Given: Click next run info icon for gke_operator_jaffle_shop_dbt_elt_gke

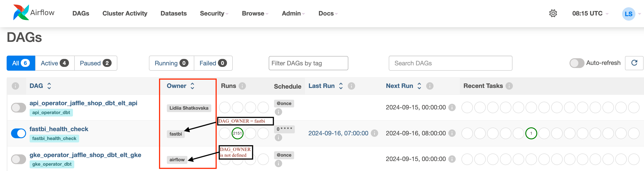Looking at the screenshot, I should 452,159.
